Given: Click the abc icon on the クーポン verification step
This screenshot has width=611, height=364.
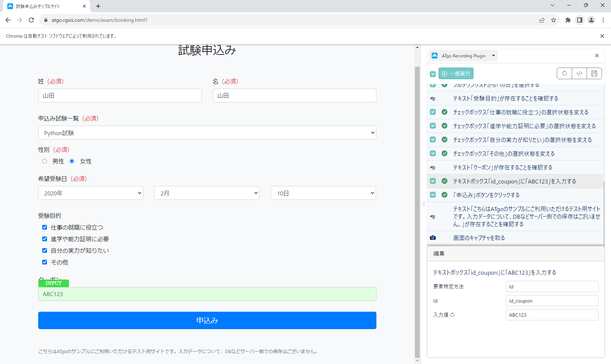Looking at the screenshot, I should [433, 167].
